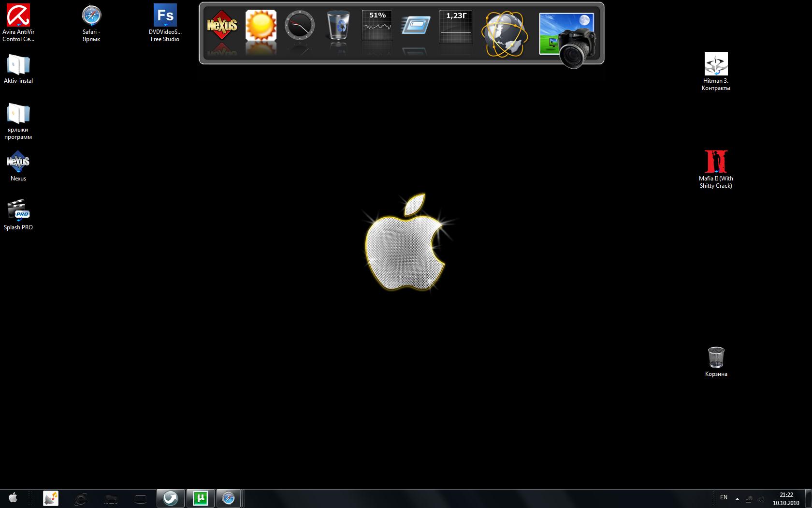Screen dimensions: 812x508
Task: Click the analog clock in the dock
Action: (x=300, y=25)
